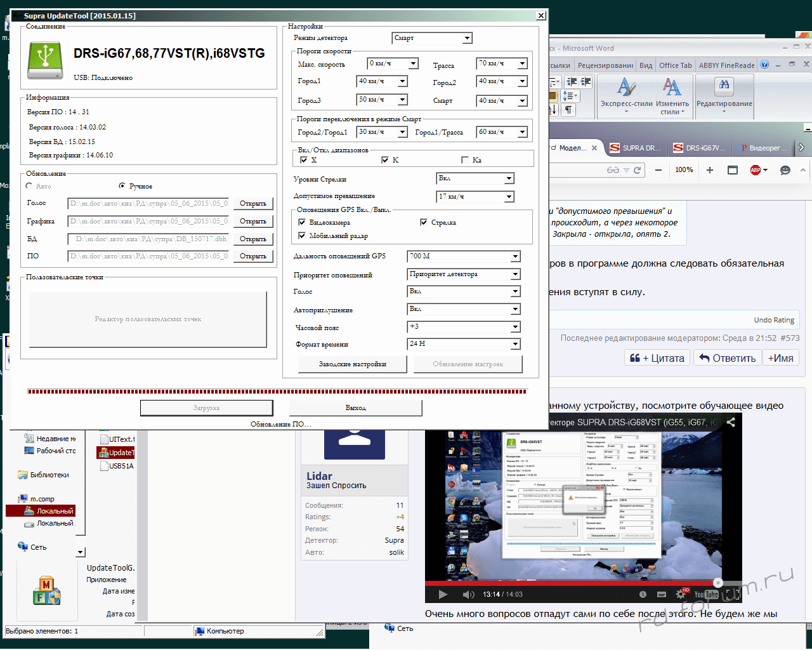Click Заводские настройки button

352,364
